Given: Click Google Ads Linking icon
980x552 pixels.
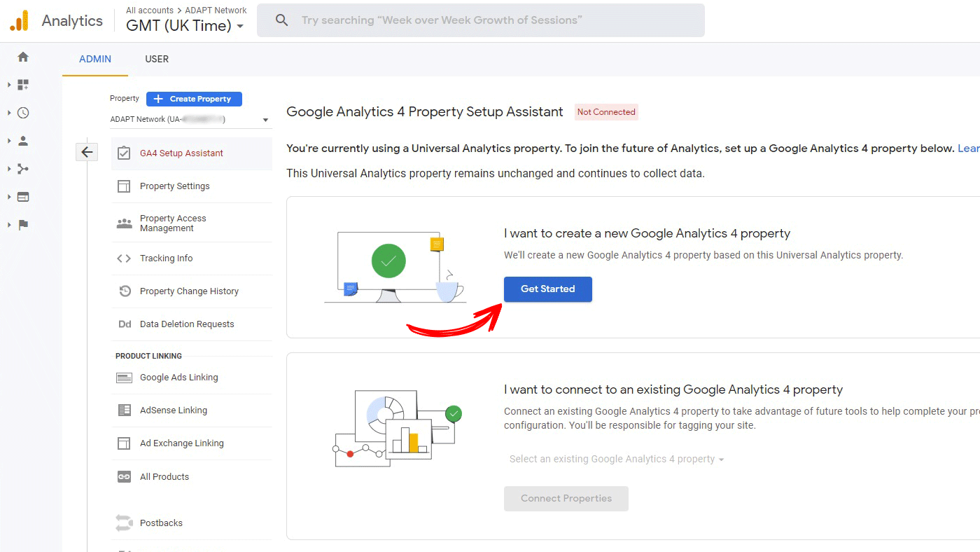Looking at the screenshot, I should (124, 378).
